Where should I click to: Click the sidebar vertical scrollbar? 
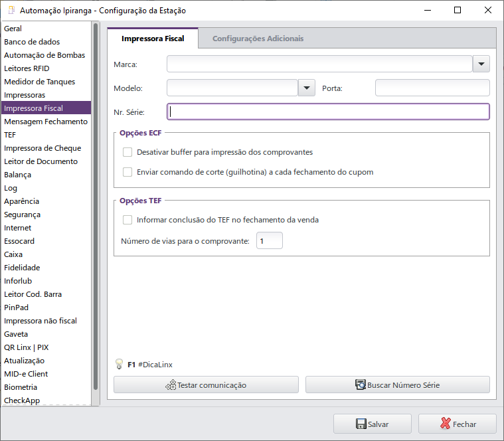click(96, 206)
